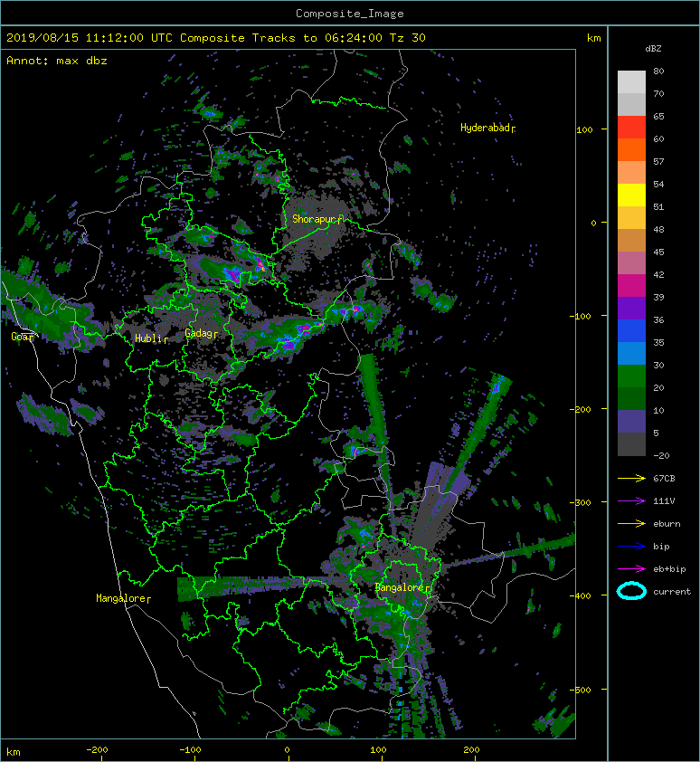Click the green 20-30 dBZ color swatch
The height and width of the screenshot is (762, 700).
click(631, 376)
